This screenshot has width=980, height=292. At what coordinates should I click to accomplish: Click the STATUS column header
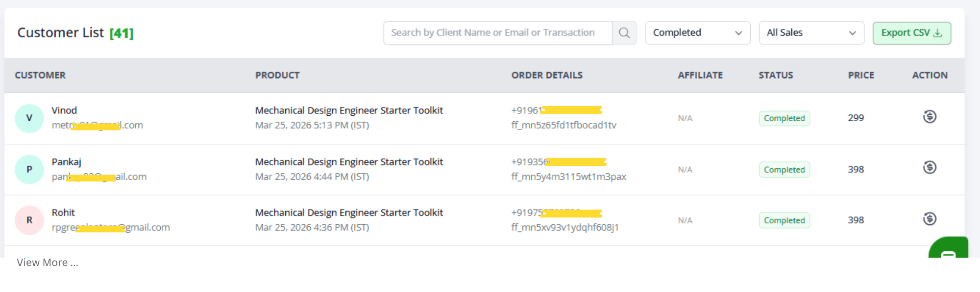pos(776,75)
